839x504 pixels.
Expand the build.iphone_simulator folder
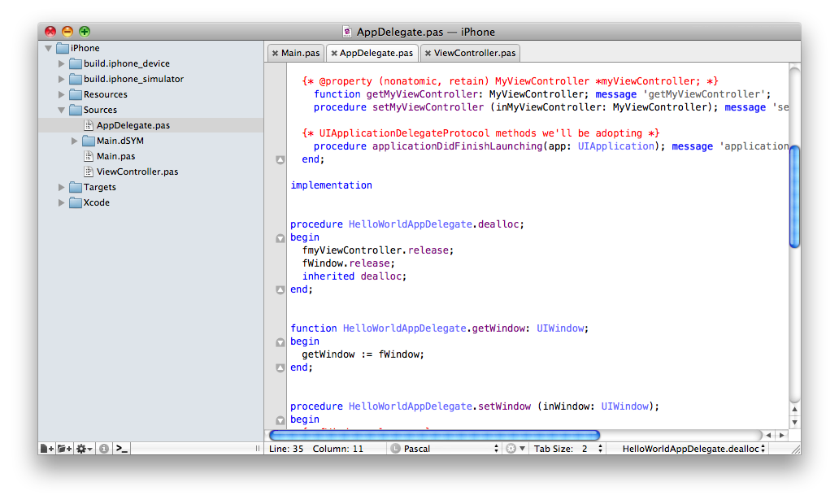(62, 79)
